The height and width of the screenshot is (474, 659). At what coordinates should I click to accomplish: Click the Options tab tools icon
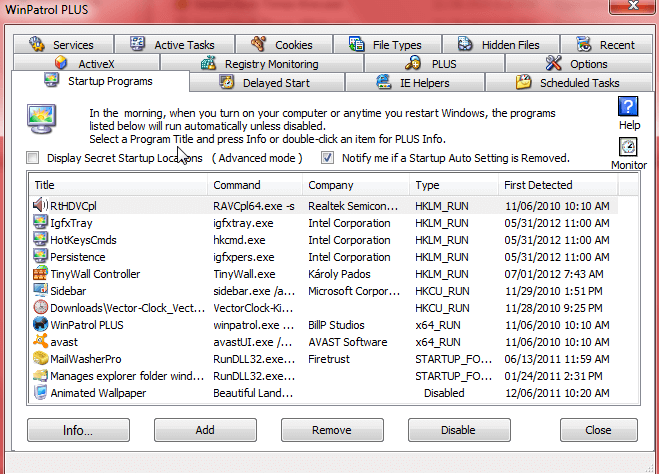[x=554, y=63]
